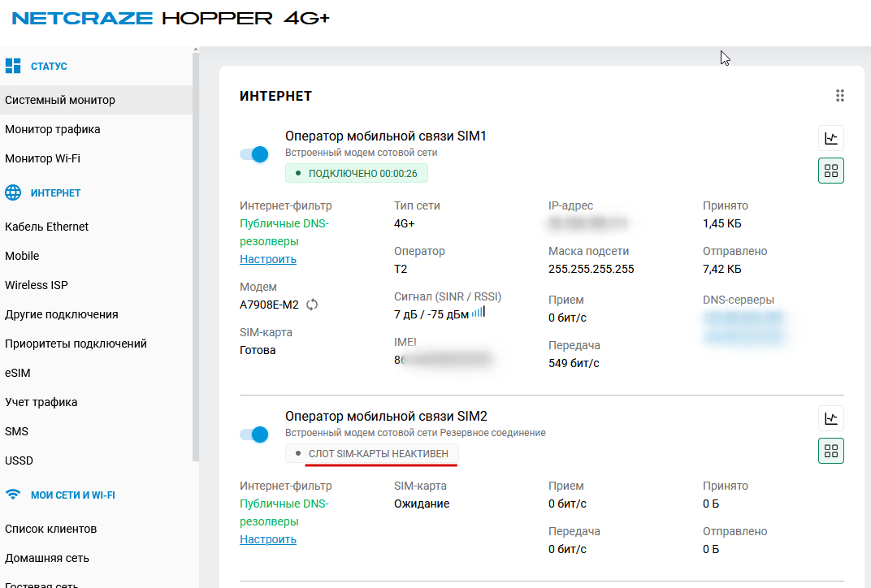The image size is (871, 588).
Task: Click the SIM1 Internet filter Настроить link
Action: (x=268, y=259)
